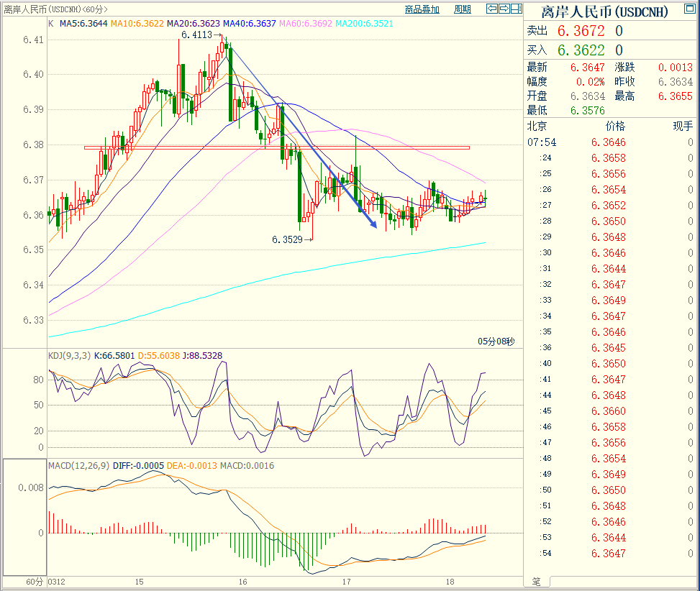This screenshot has width=700, height=591.
Task: Toggle the side panel layout icon
Action: 517,9
